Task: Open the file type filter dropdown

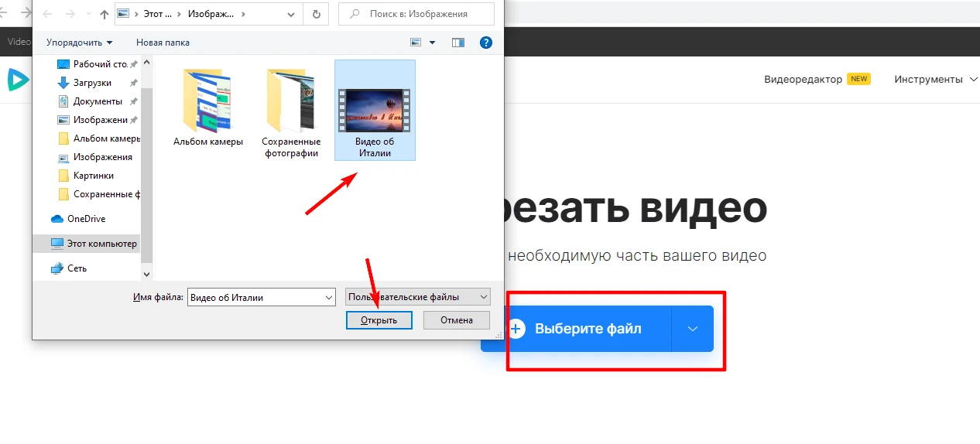Action: point(418,297)
